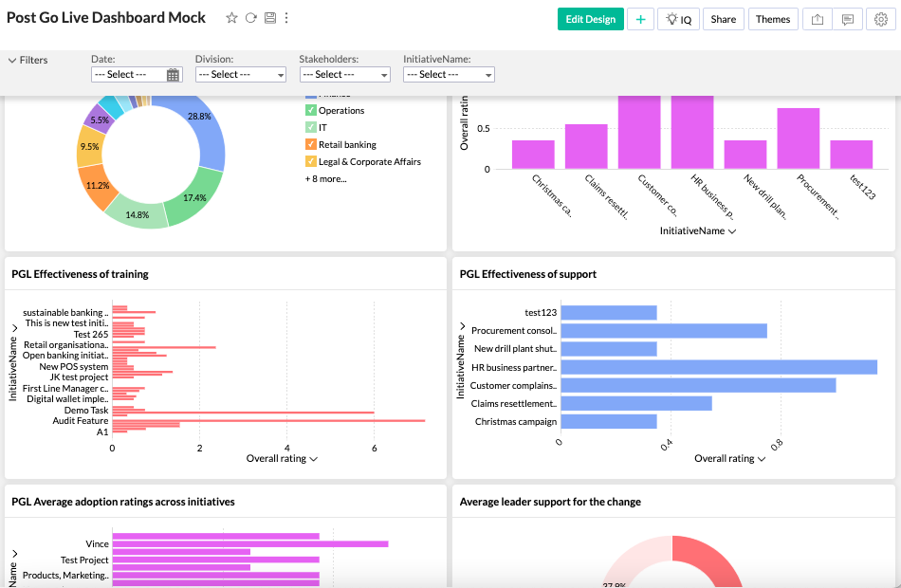Open the IQ lightbulb assistant
The image size is (901, 588).
[x=679, y=19]
